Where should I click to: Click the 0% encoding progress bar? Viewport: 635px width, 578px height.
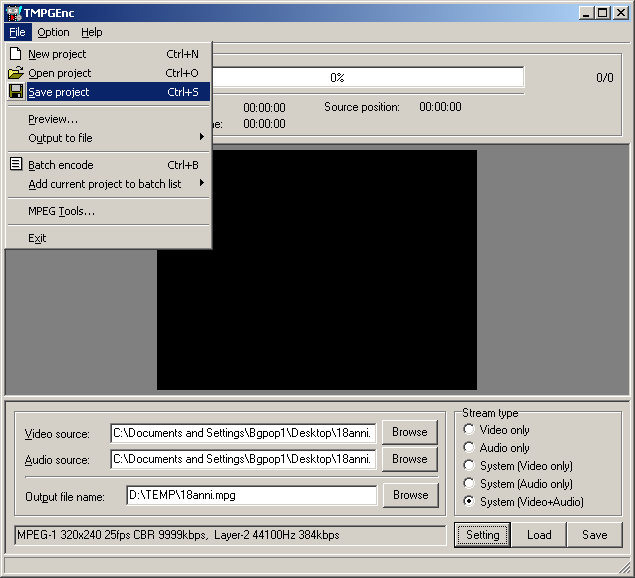[x=368, y=77]
